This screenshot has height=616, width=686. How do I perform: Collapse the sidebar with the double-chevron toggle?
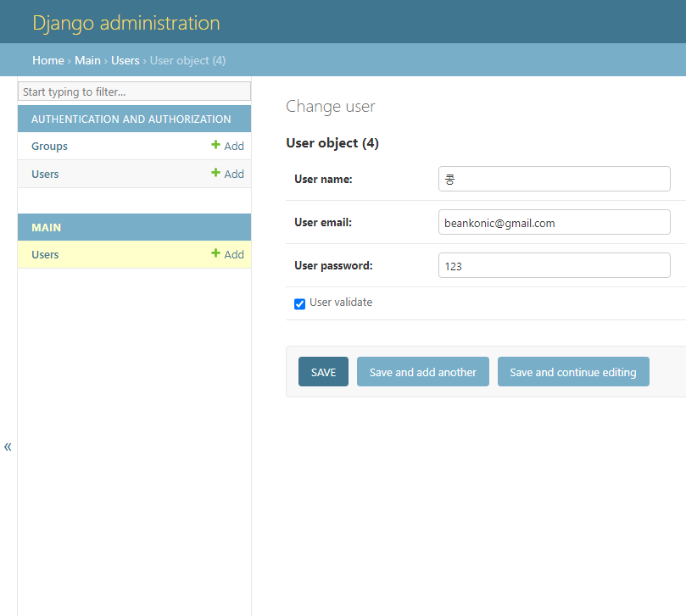(x=8, y=447)
